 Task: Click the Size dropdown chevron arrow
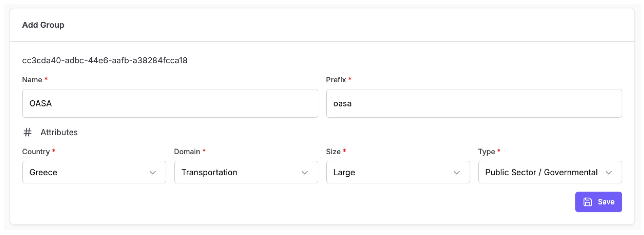(457, 172)
